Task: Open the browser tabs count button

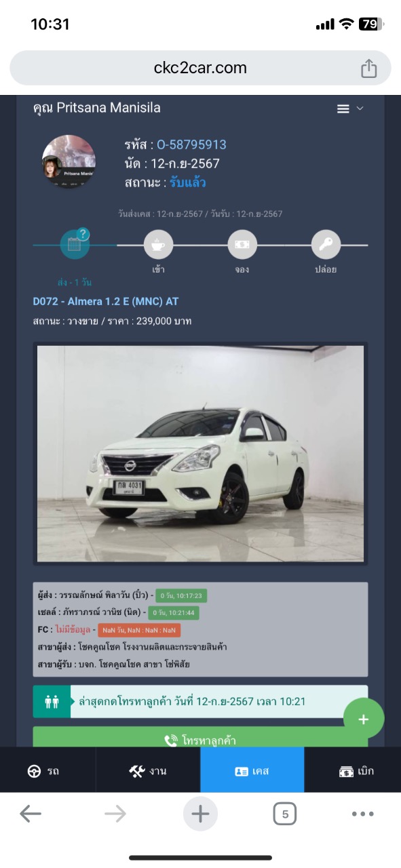Action: pos(285,814)
